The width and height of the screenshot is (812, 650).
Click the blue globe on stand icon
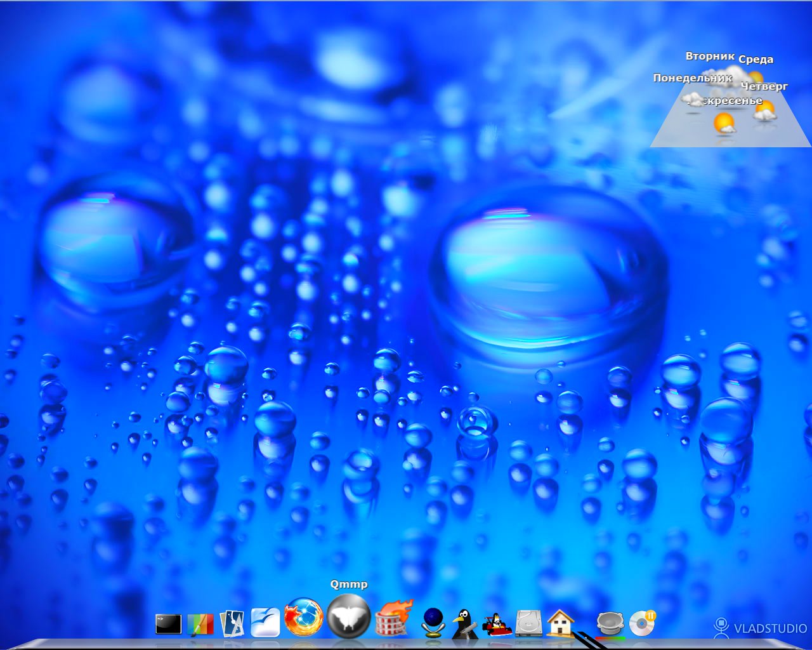click(433, 623)
